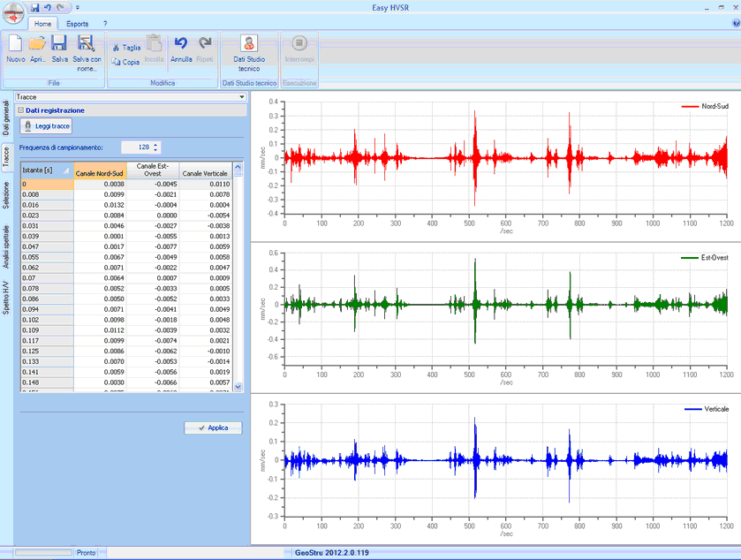Open the help icon at top right
Viewport: 741px width, 560px height.
pyautogui.click(x=736, y=23)
